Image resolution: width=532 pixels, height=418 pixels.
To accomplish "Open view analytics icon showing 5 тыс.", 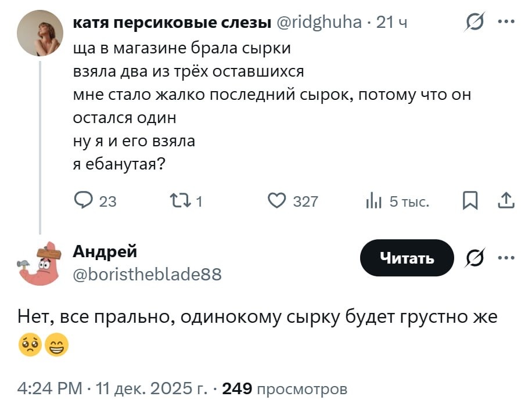I will tap(373, 201).
